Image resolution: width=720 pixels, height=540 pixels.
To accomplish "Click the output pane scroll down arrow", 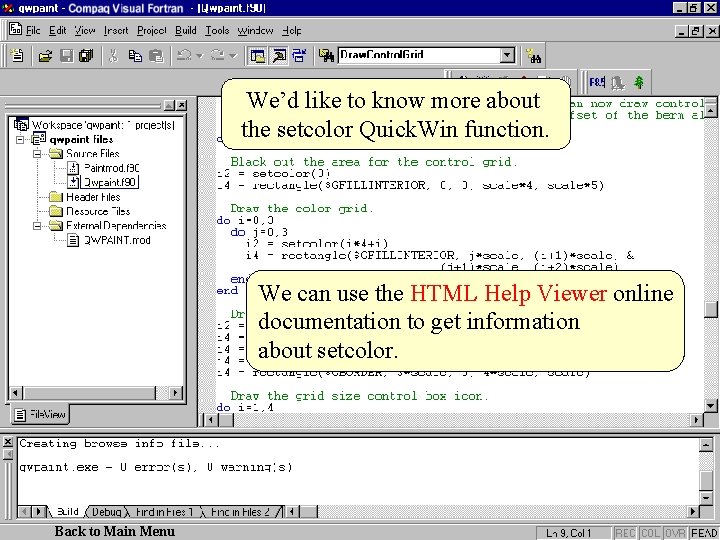I will tap(706, 497).
